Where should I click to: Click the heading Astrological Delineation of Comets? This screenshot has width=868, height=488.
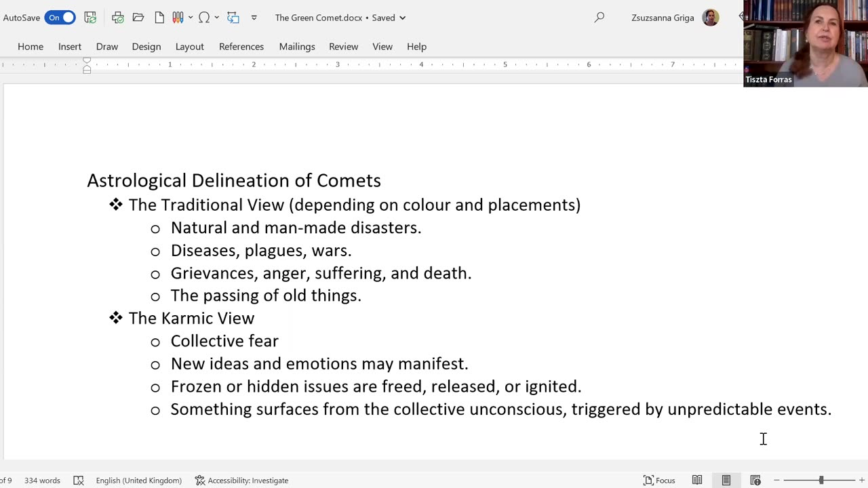coord(234,180)
